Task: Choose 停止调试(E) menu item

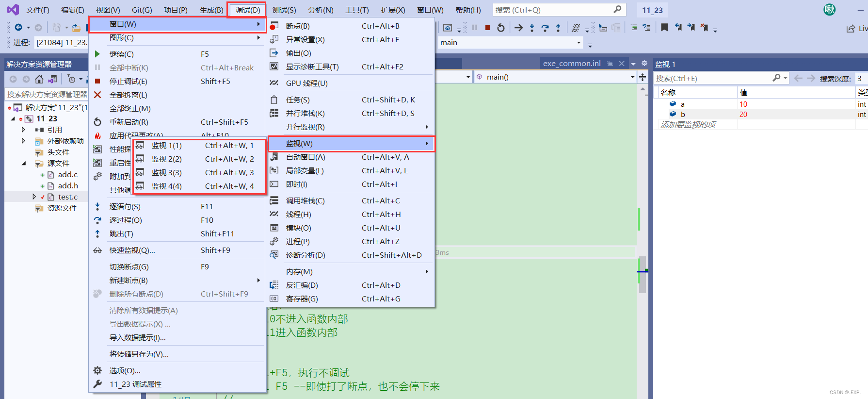Action: [x=177, y=82]
